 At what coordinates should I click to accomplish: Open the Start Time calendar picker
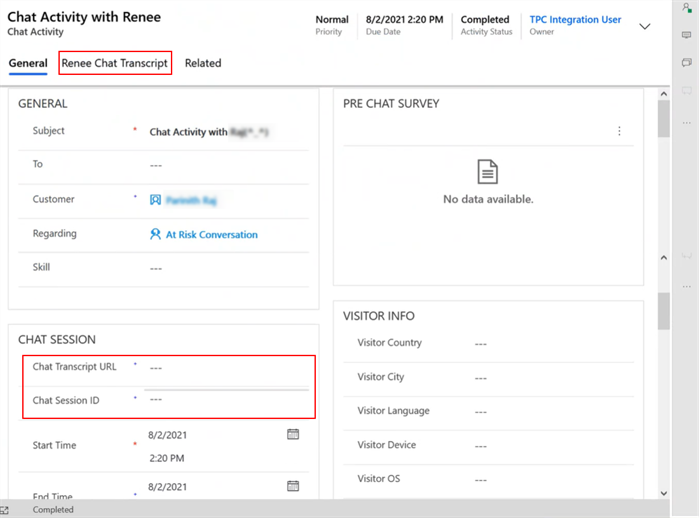pyautogui.click(x=293, y=434)
